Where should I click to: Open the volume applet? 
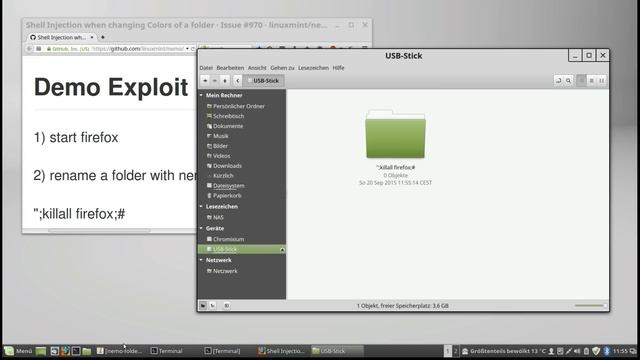click(x=577, y=351)
